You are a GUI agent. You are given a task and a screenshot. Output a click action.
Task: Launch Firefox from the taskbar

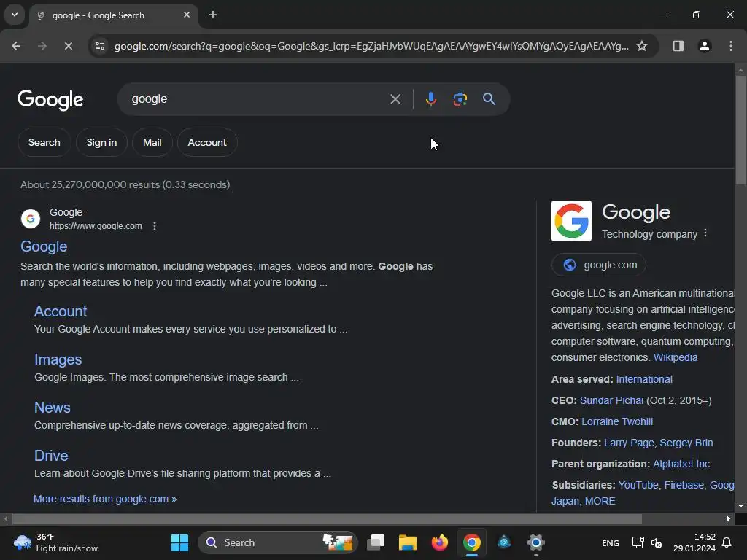440,542
